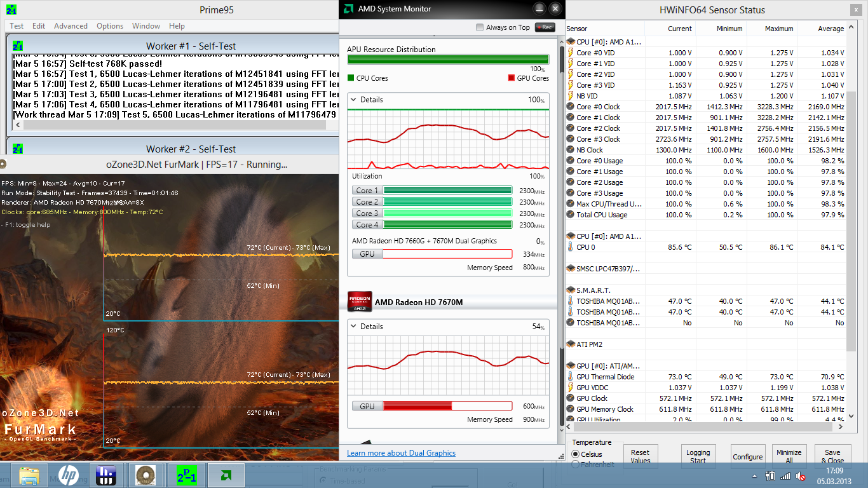The image size is (868, 488).
Task: Click the network signal tray icon
Action: point(785,475)
